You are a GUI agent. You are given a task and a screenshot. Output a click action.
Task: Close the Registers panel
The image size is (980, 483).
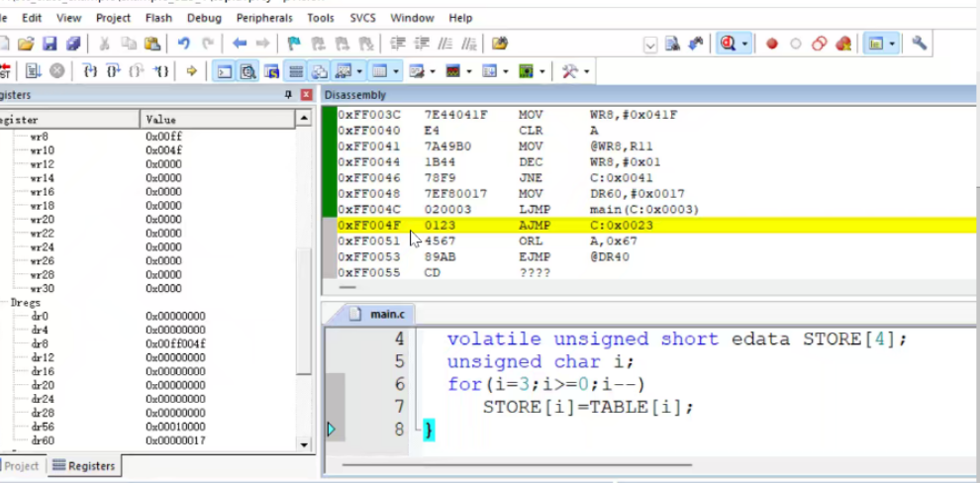click(306, 95)
